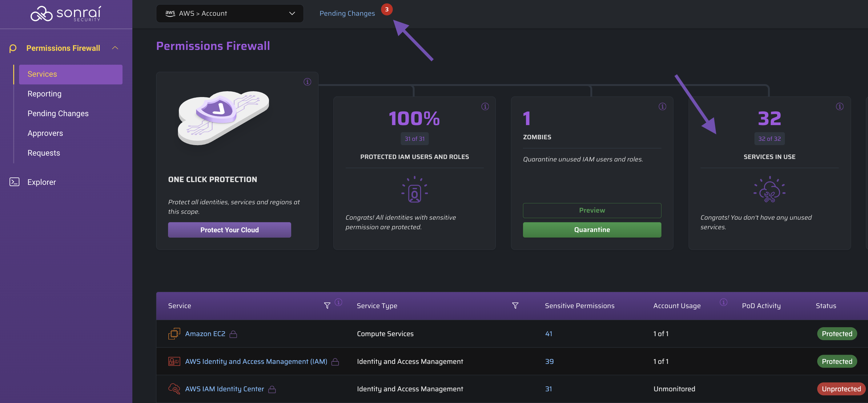This screenshot has width=868, height=403.
Task: Click the lock icon next to IAM Identity Center
Action: [x=272, y=389]
